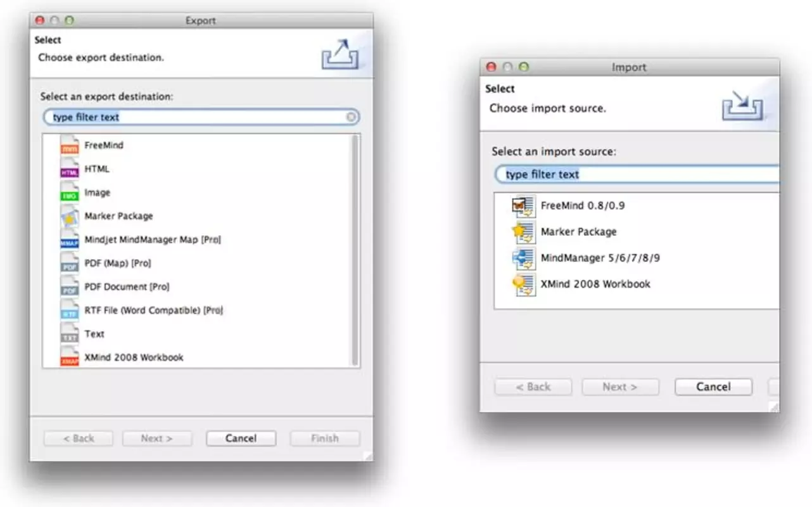The image size is (812, 507).
Task: Cancel the Export dialog
Action: (x=241, y=439)
